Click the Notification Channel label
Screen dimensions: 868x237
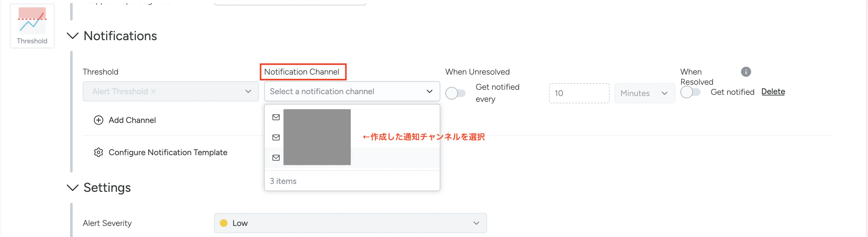tap(302, 72)
